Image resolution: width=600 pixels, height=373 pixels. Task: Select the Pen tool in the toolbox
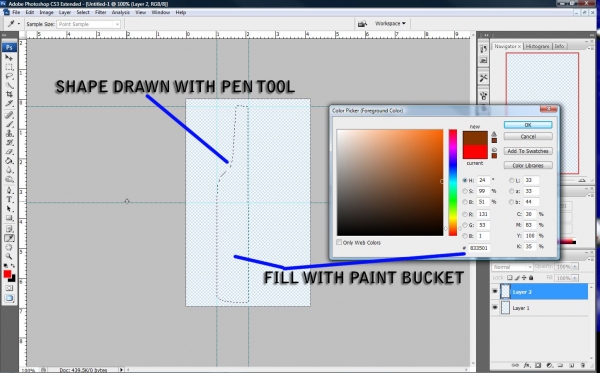pos(9,191)
